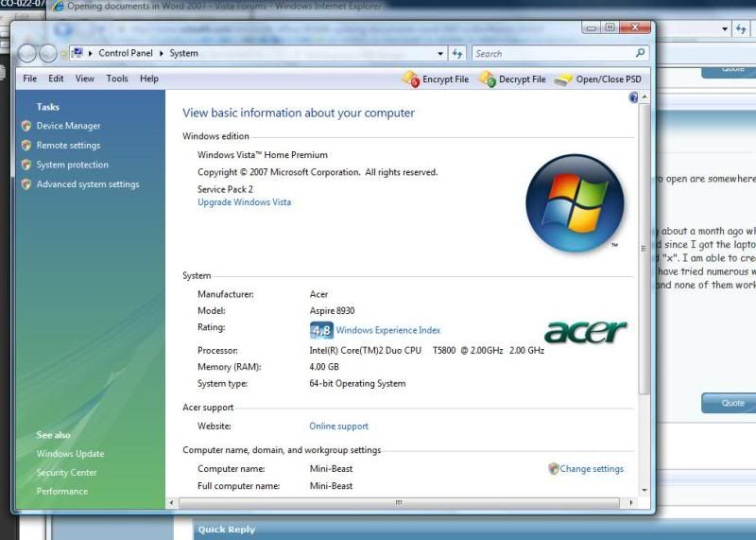The image size is (756, 540).
Task: Click 'View basic information about your computer' heading
Action: (299, 113)
